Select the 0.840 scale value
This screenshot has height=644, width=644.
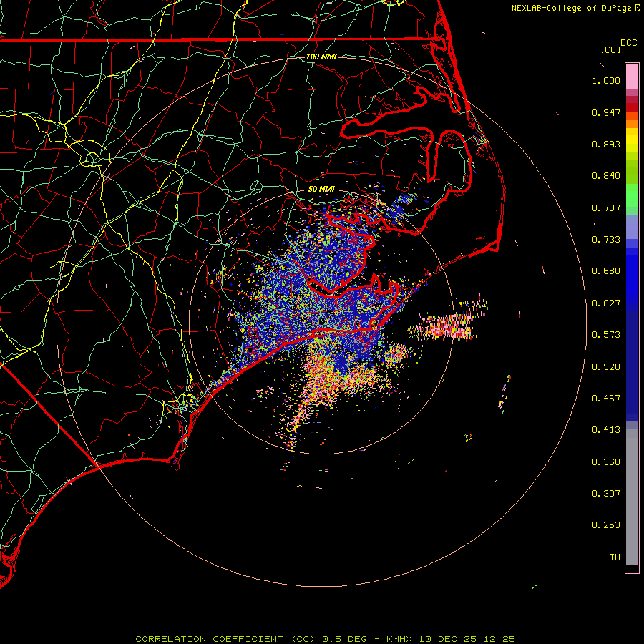point(606,176)
